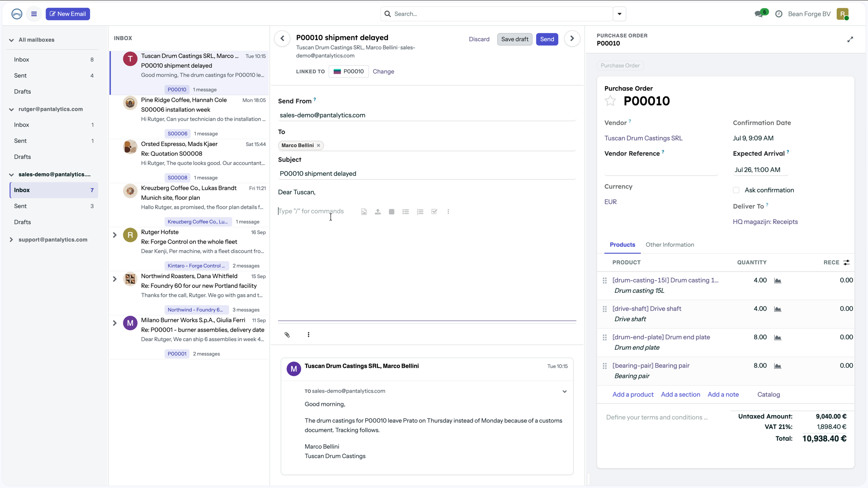The height and width of the screenshot is (488, 868).
Task: Attach a file with paperclip icon
Action: [287, 335]
